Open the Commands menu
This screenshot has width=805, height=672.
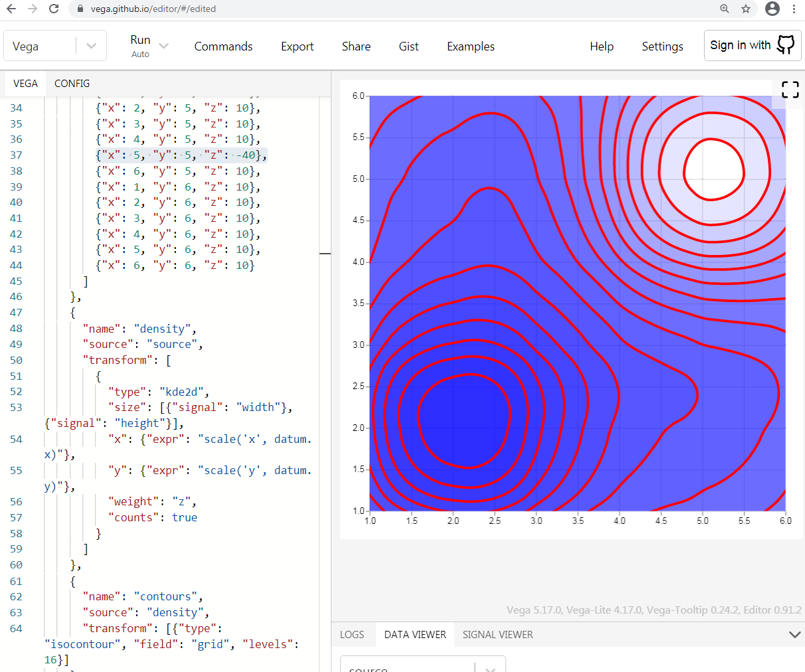pyautogui.click(x=223, y=46)
